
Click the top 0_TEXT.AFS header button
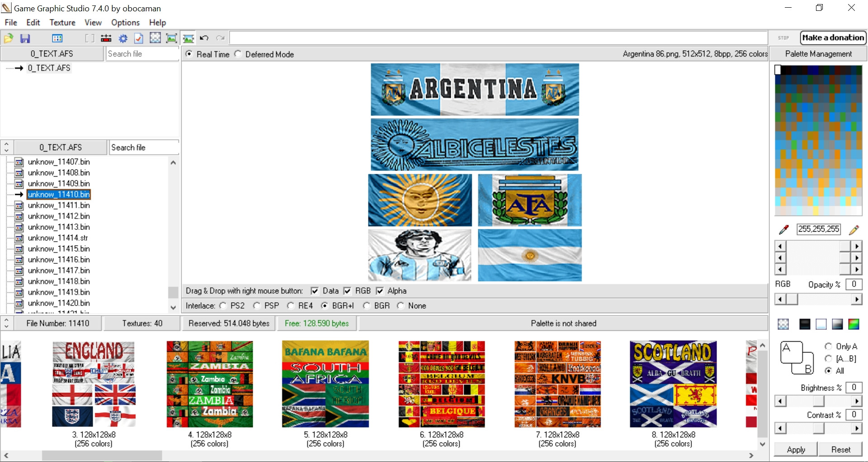point(52,54)
